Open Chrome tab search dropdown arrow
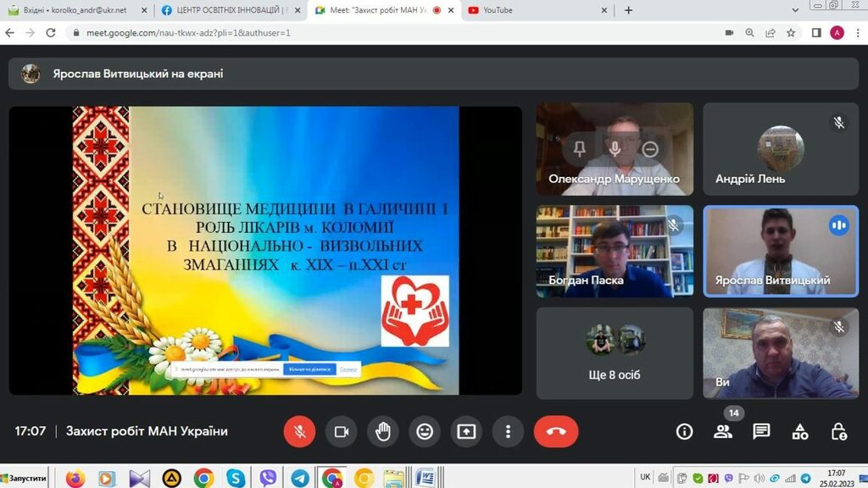The height and width of the screenshot is (488, 868). pos(795,10)
